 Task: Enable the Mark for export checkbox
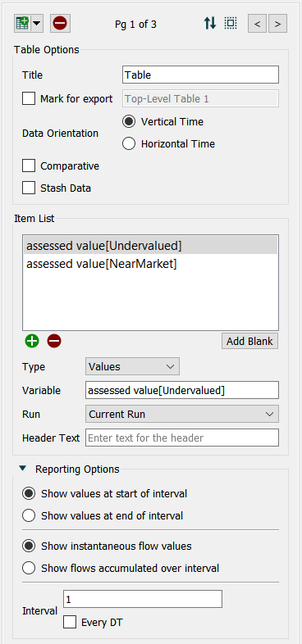(29, 98)
